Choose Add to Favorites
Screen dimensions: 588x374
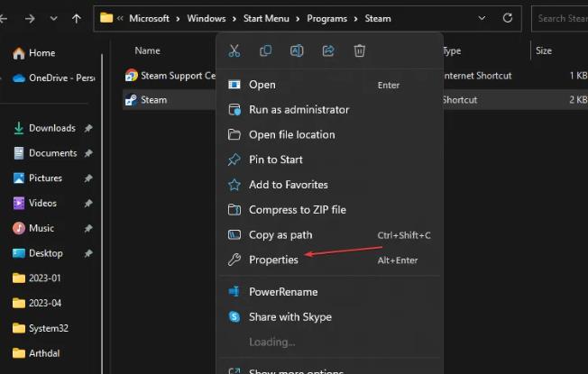click(x=330, y=185)
